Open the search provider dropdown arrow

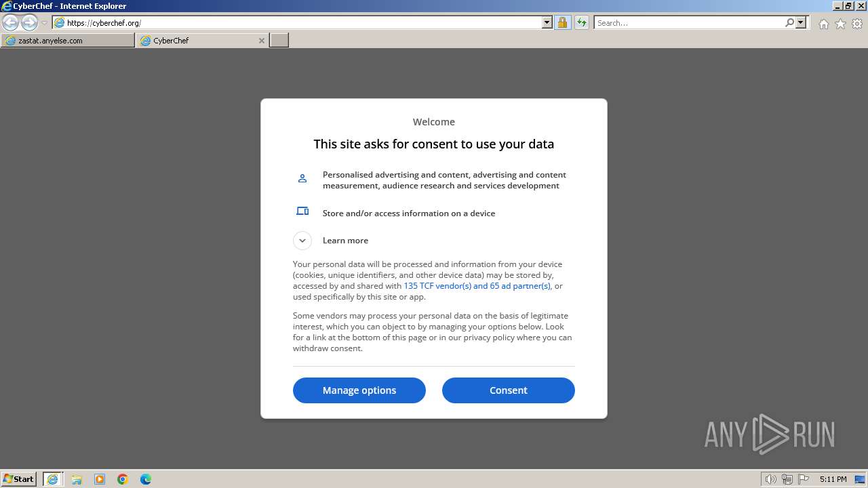[x=801, y=23]
